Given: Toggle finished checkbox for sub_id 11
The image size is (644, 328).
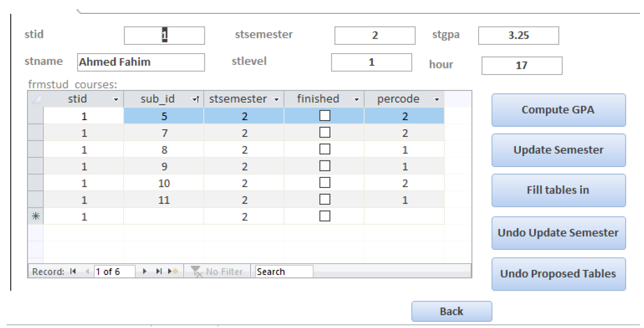Looking at the screenshot, I should click(x=324, y=199).
